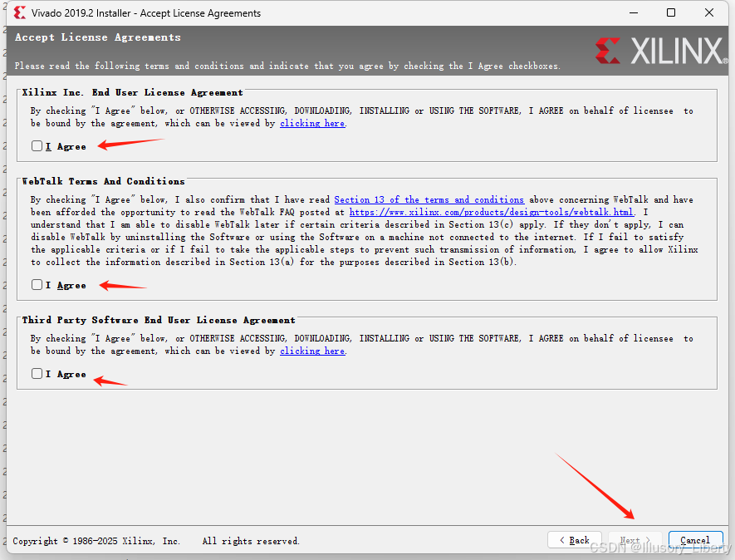
Task: Maximize the Vivado installer window
Action: tap(671, 12)
